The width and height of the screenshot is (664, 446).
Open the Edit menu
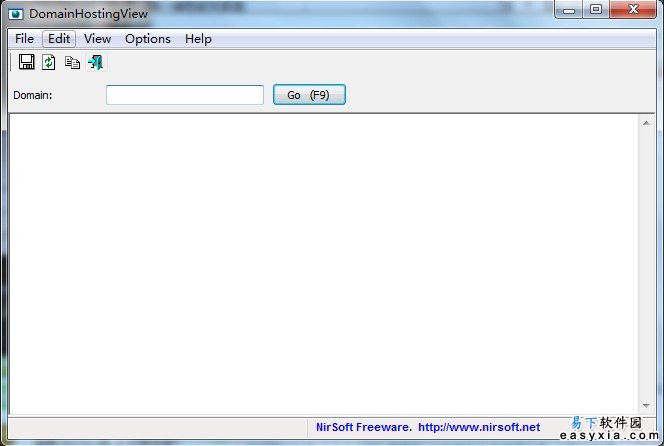[x=59, y=39]
